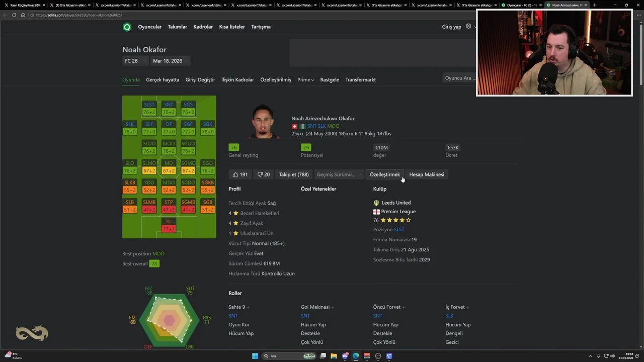Reload the page with the refresh icon
This screenshot has width=644, height=362.
(14, 15)
